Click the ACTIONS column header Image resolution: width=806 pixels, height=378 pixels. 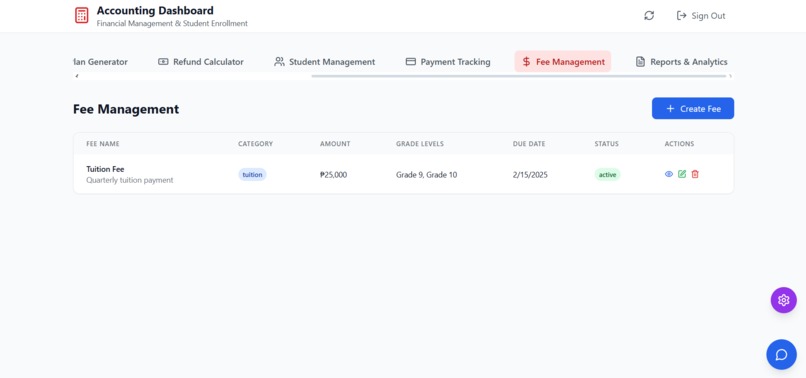[x=679, y=144]
